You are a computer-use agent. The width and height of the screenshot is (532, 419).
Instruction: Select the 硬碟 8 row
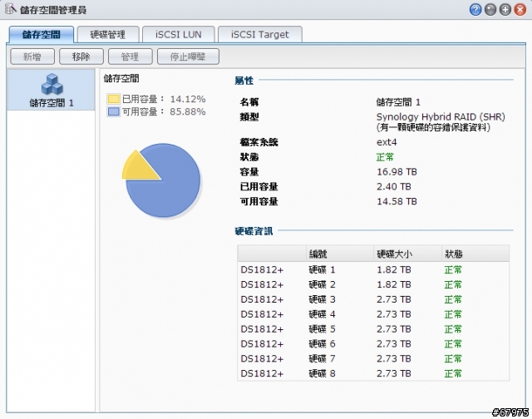tap(373, 373)
